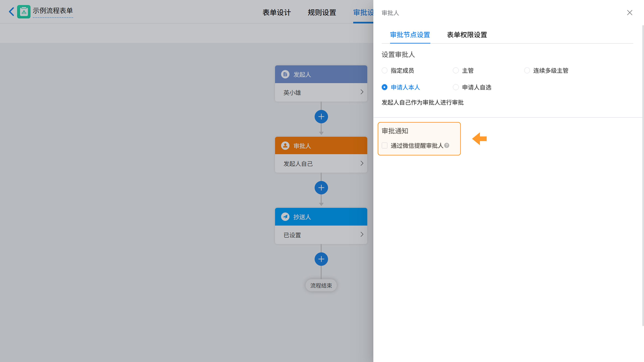644x362 pixels.
Task: Click the 抄送人 paper-plane icon
Action: coord(285,217)
